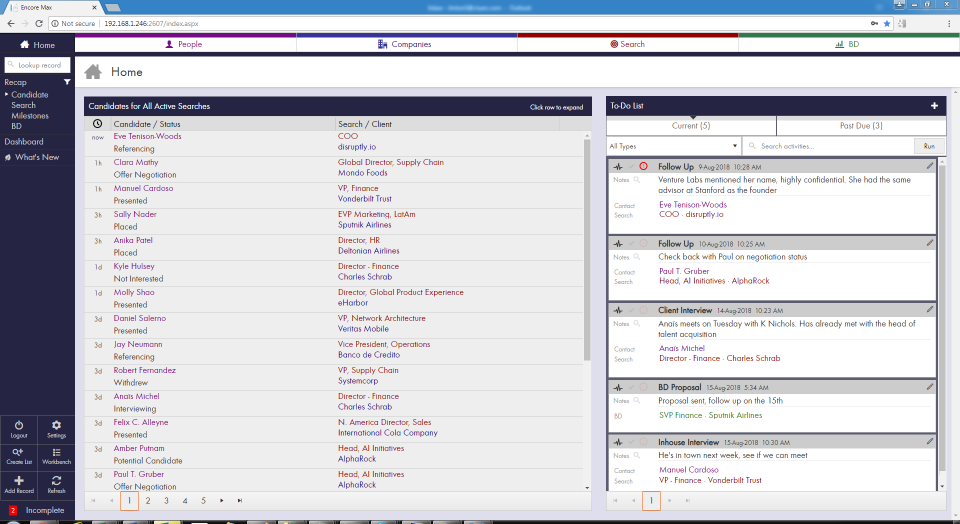Click the Search activities field
The width and height of the screenshot is (960, 524).
point(828,146)
